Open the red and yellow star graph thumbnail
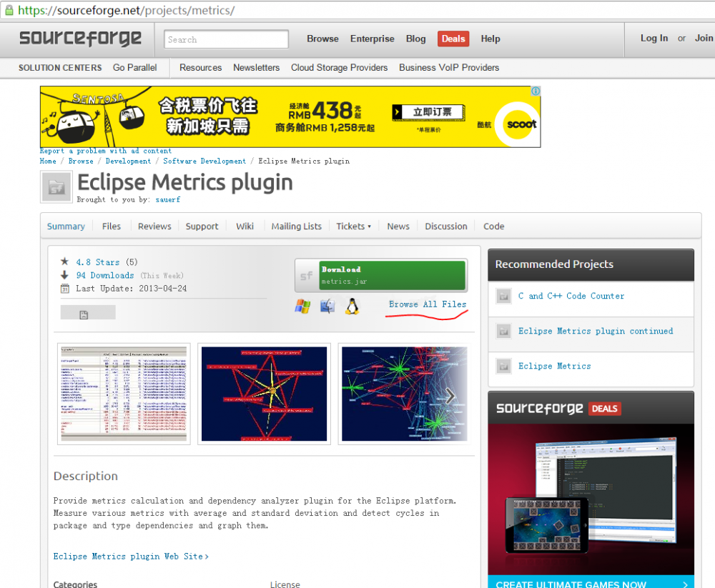715x588 pixels. click(x=264, y=394)
